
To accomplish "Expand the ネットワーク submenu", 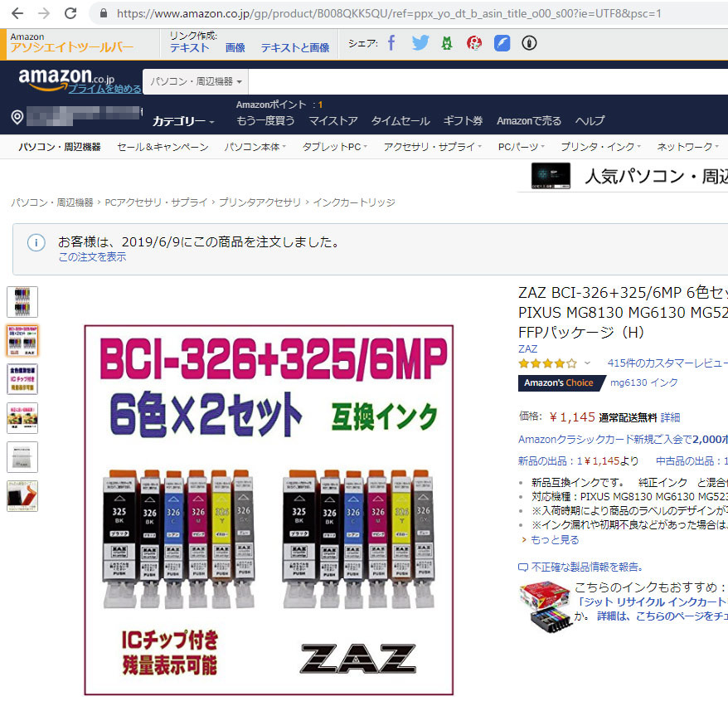I will pyautogui.click(x=687, y=147).
